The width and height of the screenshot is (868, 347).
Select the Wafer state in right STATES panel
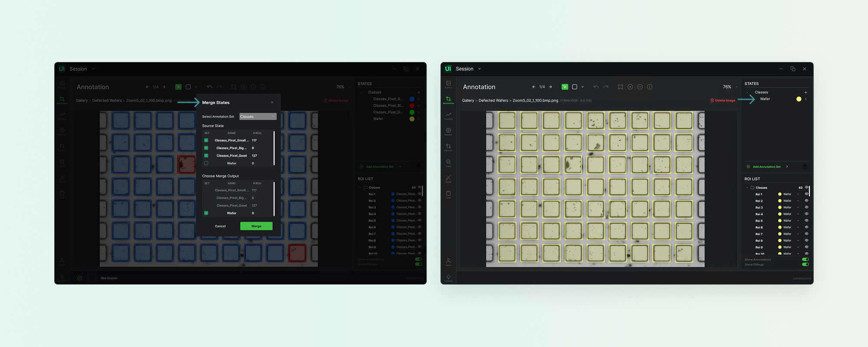tap(765, 99)
